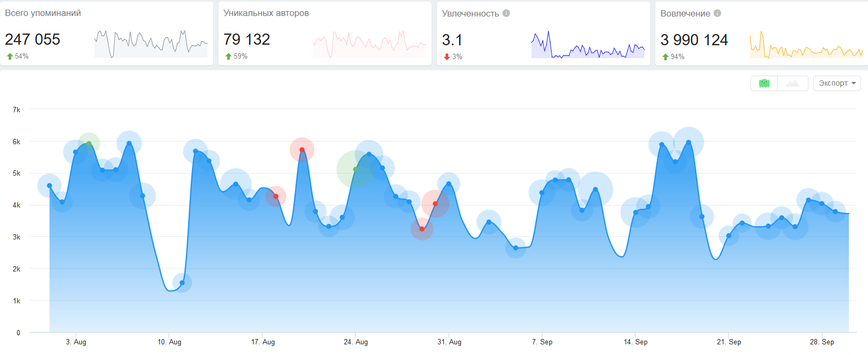Click the orange sparkline in Вовлечение card

[806, 45]
